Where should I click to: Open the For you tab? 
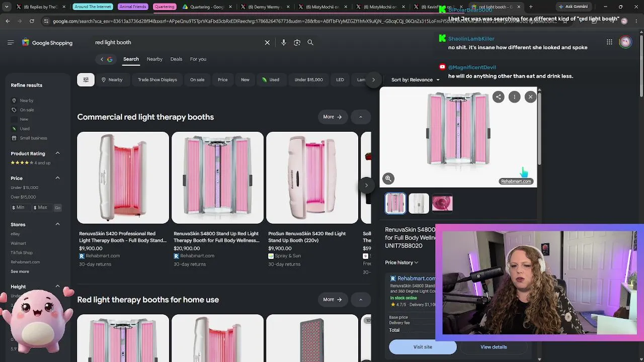(198, 59)
